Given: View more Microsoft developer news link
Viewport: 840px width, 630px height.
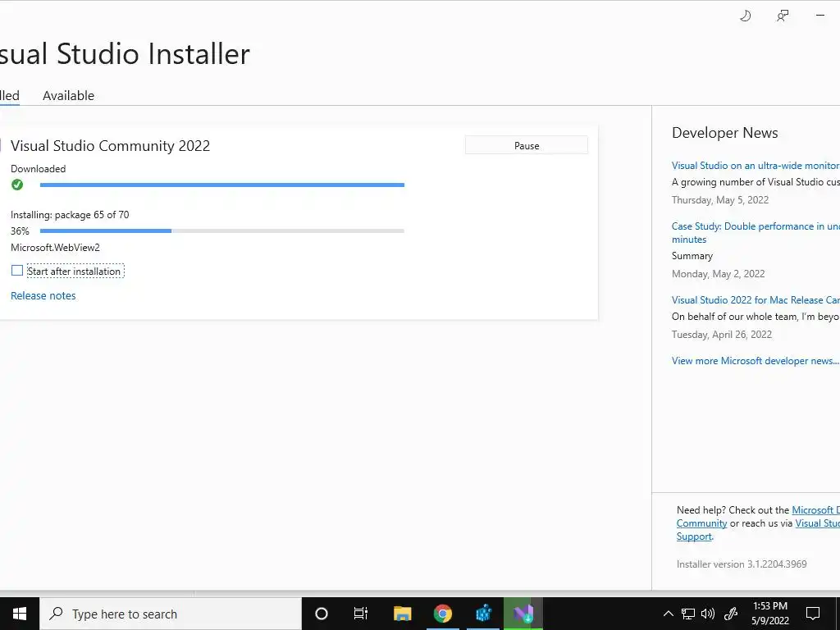Looking at the screenshot, I should point(756,361).
